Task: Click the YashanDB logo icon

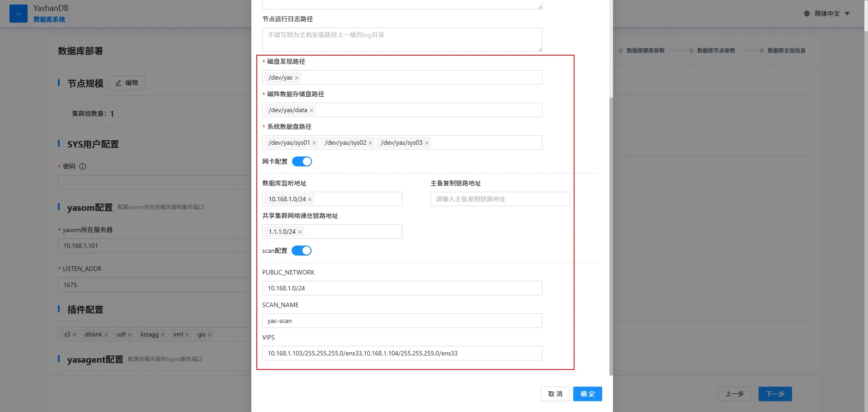Action: tap(19, 14)
